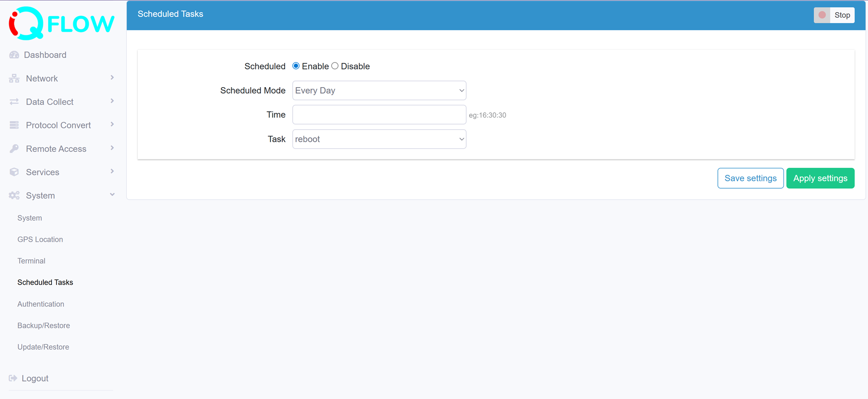Click inside the Time input field
Image resolution: width=868 pixels, height=399 pixels.
379,114
